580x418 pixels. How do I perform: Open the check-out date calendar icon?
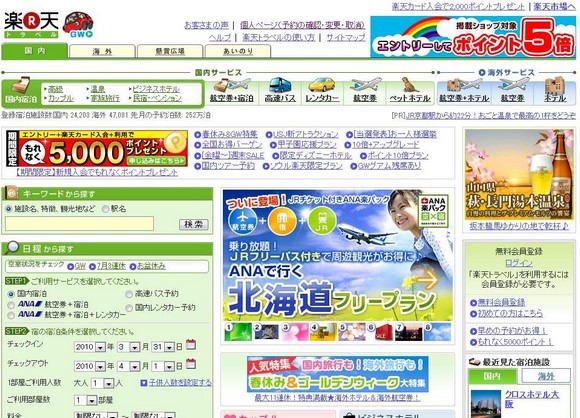(190, 364)
